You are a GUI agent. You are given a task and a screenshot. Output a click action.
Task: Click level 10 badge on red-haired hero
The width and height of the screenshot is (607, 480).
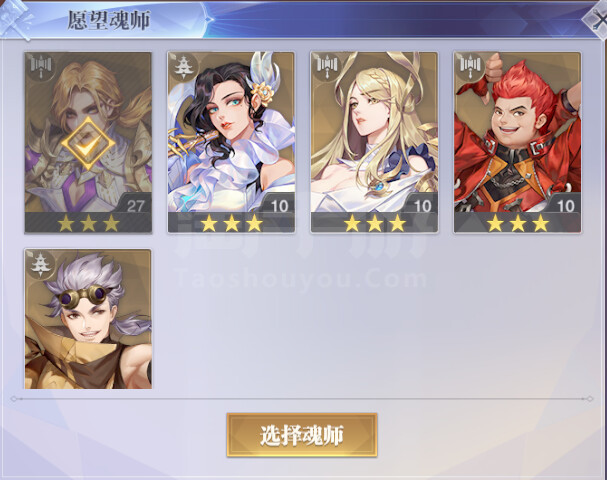click(565, 204)
